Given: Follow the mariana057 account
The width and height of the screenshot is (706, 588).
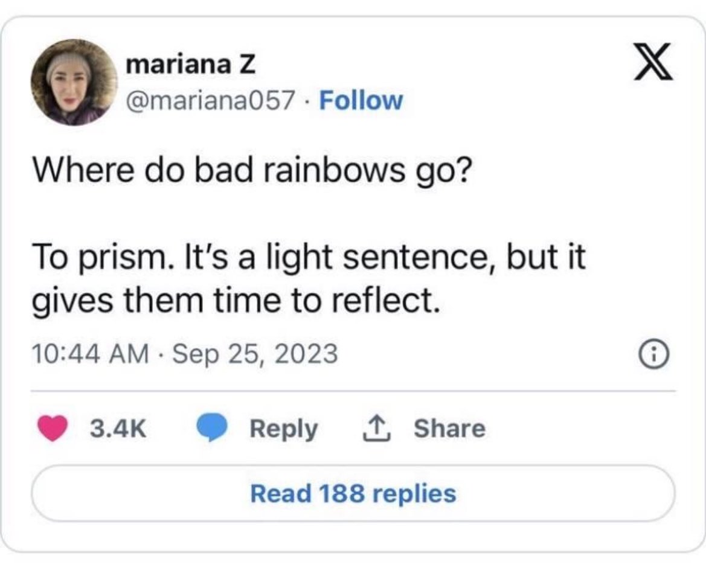Looking at the screenshot, I should (x=361, y=100).
